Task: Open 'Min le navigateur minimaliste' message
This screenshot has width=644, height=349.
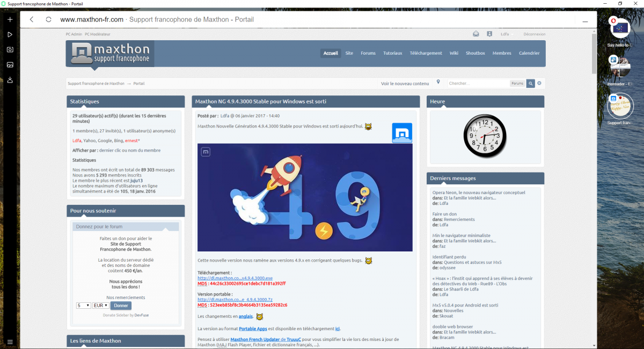Action: tap(462, 235)
